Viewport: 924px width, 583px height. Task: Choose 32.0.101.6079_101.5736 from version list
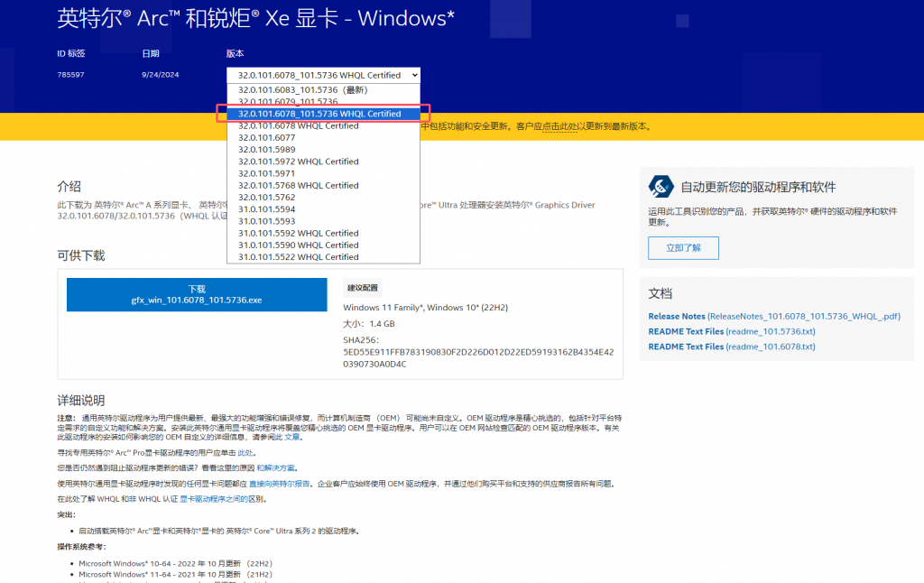coord(287,102)
